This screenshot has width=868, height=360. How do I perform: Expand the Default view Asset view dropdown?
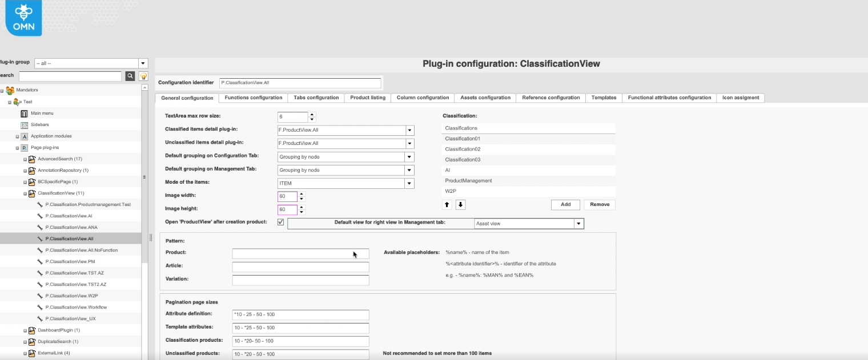click(578, 224)
